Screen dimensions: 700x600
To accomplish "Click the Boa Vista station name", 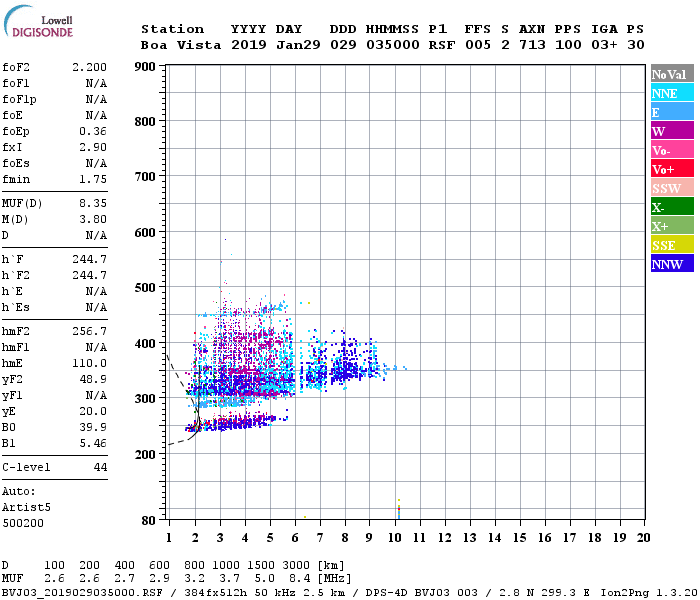I will coord(181,45).
